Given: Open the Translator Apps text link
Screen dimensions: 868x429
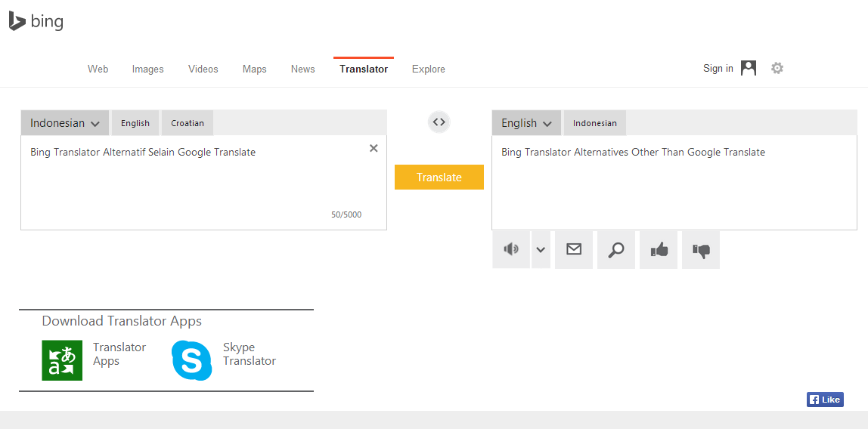Looking at the screenshot, I should click(x=119, y=353).
